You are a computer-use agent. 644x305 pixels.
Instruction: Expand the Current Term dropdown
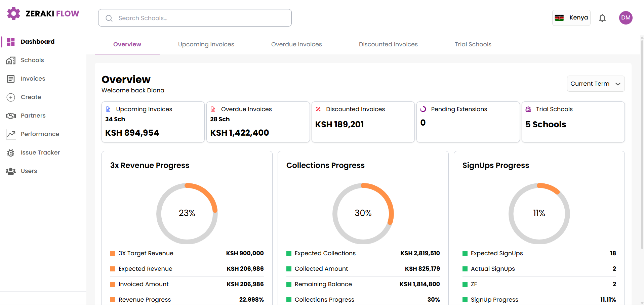pyautogui.click(x=596, y=84)
